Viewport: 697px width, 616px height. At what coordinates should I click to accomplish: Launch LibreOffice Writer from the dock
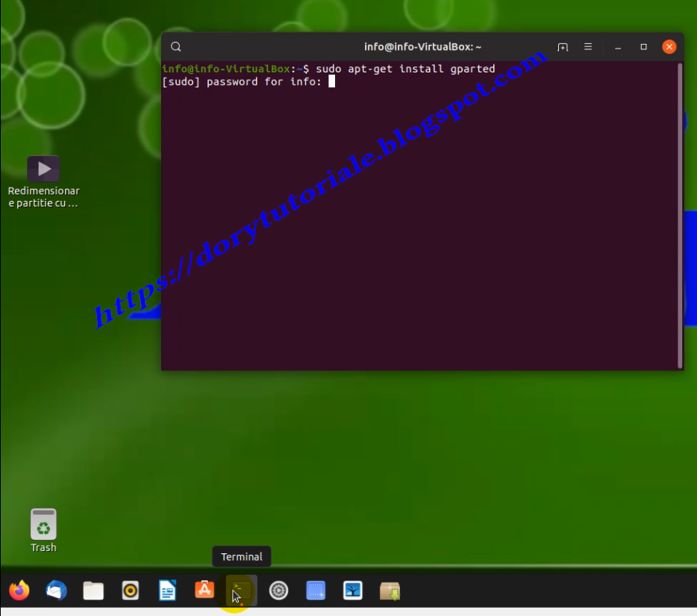pyautogui.click(x=168, y=591)
